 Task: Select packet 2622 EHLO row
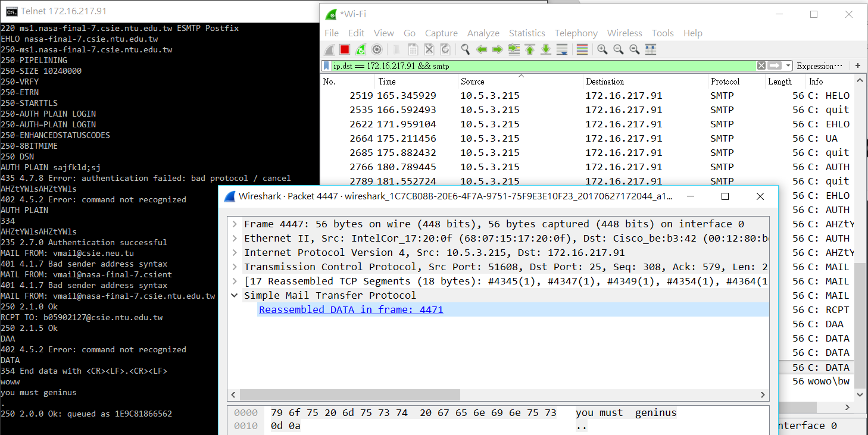tap(588, 124)
